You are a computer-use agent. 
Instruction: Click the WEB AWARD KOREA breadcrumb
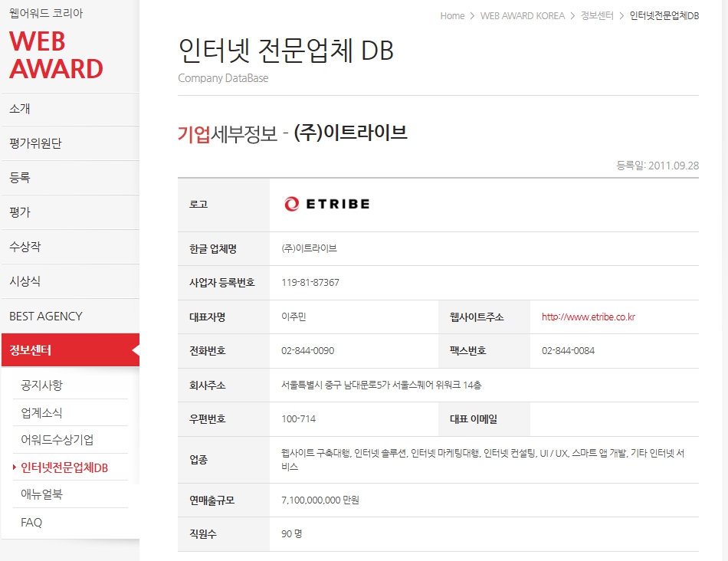click(x=523, y=16)
